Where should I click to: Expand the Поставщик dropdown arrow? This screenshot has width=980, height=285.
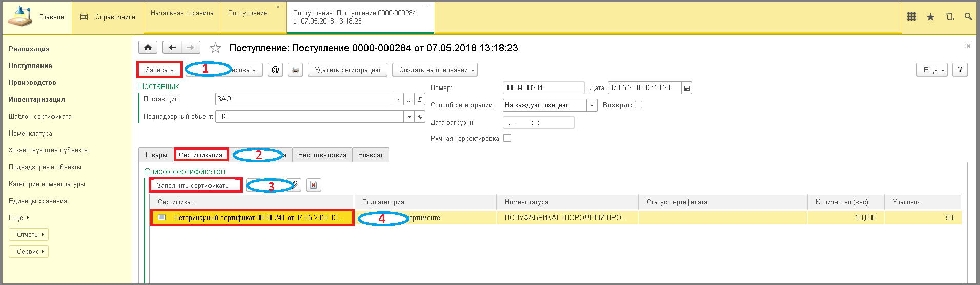(x=398, y=99)
